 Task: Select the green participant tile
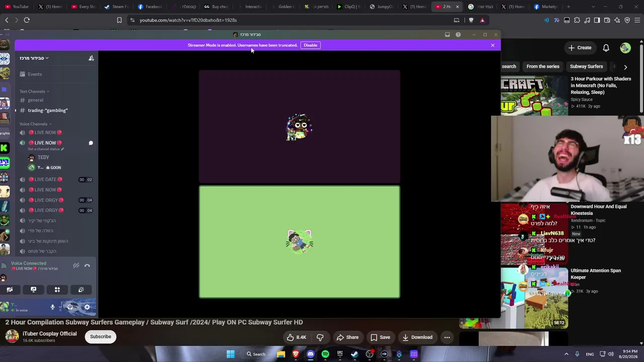point(299,242)
